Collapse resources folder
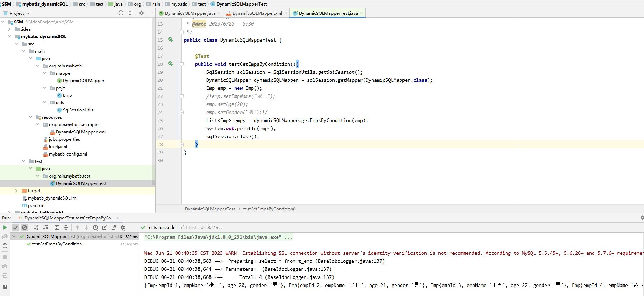This screenshot has width=644, height=296. pos(30,117)
